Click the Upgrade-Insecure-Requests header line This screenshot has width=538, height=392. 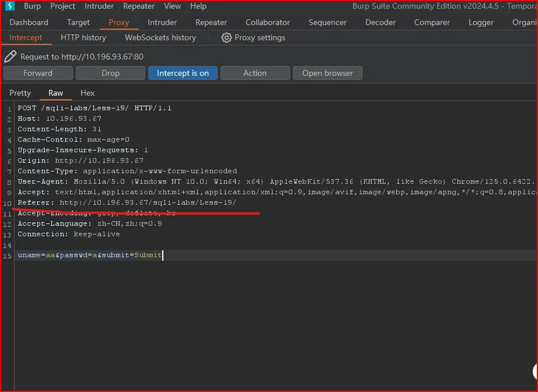tap(83, 150)
